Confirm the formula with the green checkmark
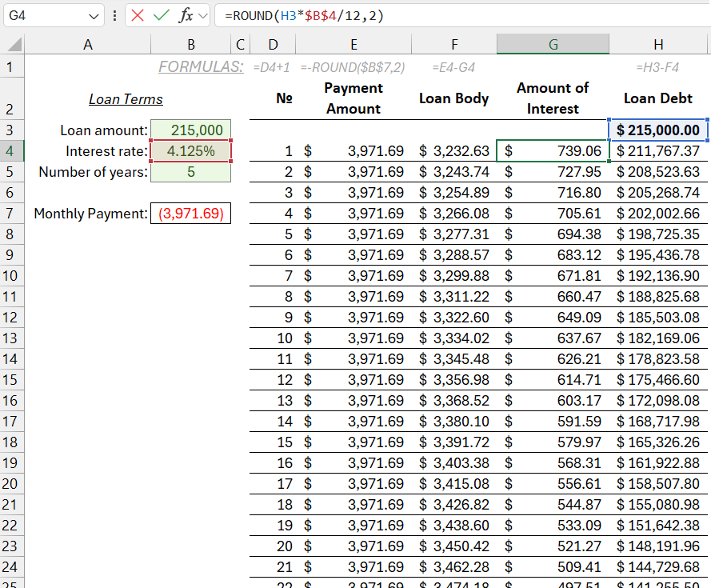This screenshot has height=588, width=711. [x=161, y=15]
